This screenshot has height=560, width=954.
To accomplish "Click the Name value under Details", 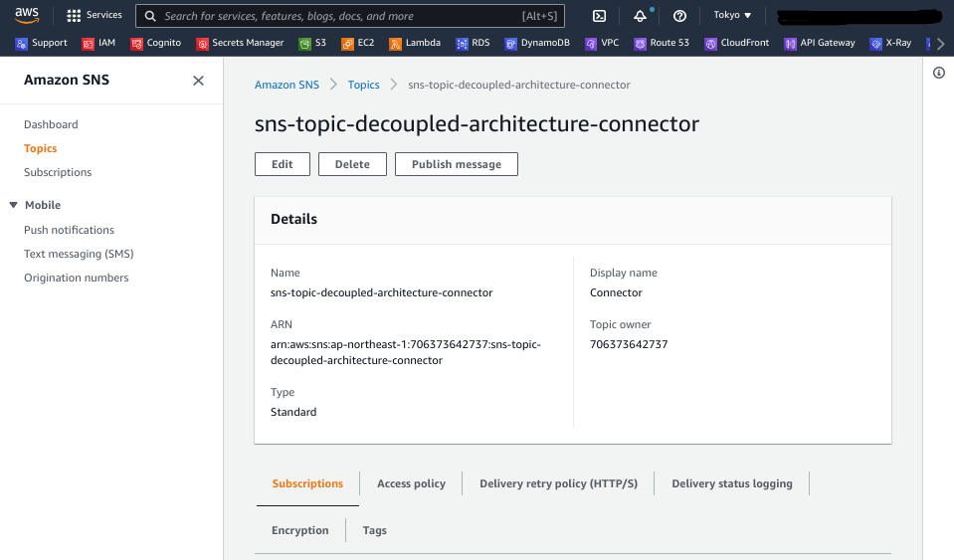I will 381,292.
